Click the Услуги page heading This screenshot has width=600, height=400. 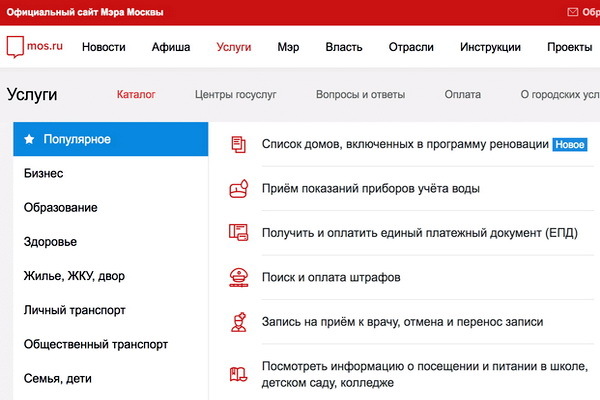coord(32,95)
